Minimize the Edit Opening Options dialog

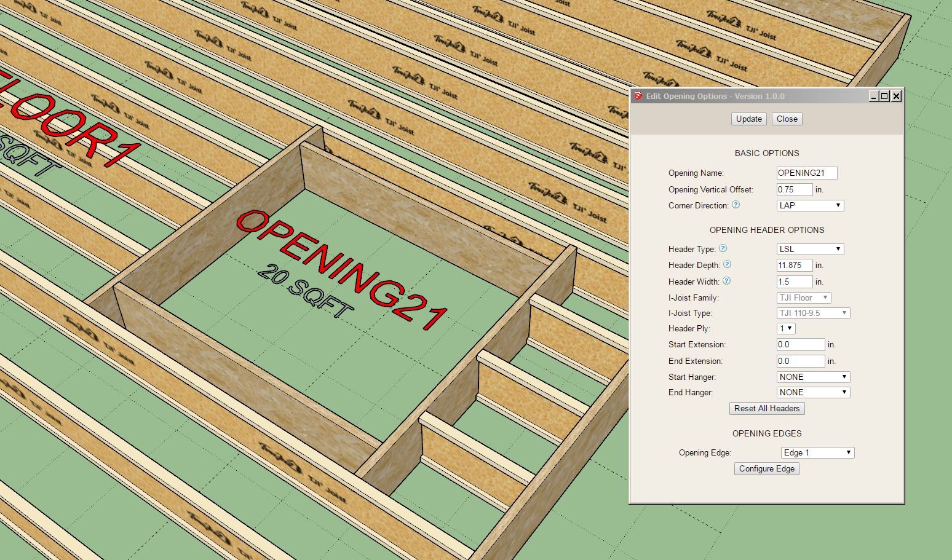point(873,96)
